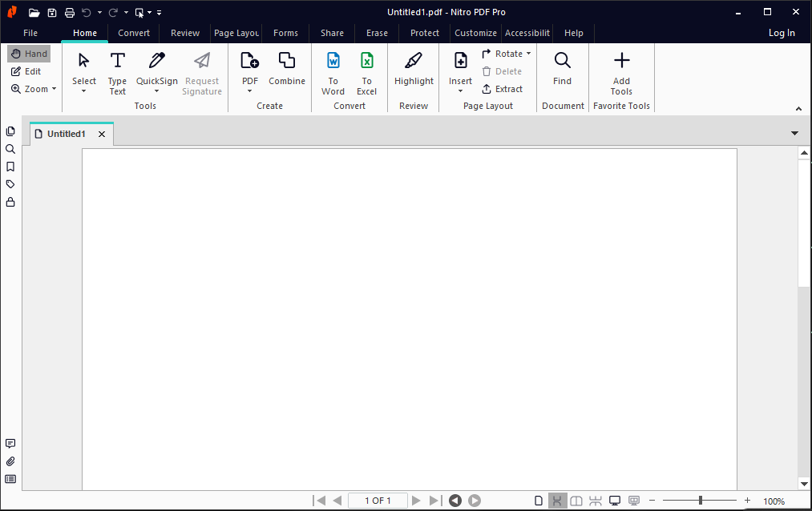Go to first page button

(x=319, y=501)
